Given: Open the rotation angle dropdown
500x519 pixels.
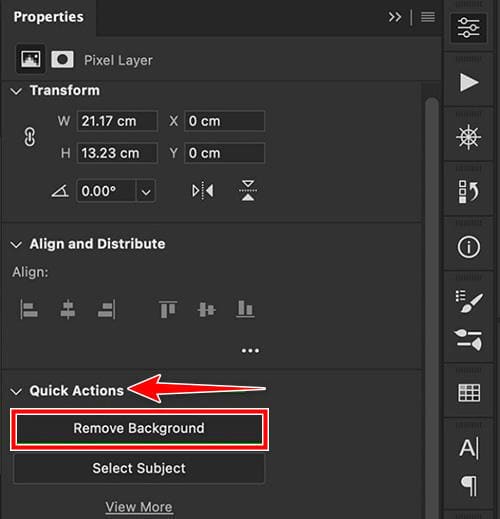Looking at the screenshot, I should (x=146, y=192).
